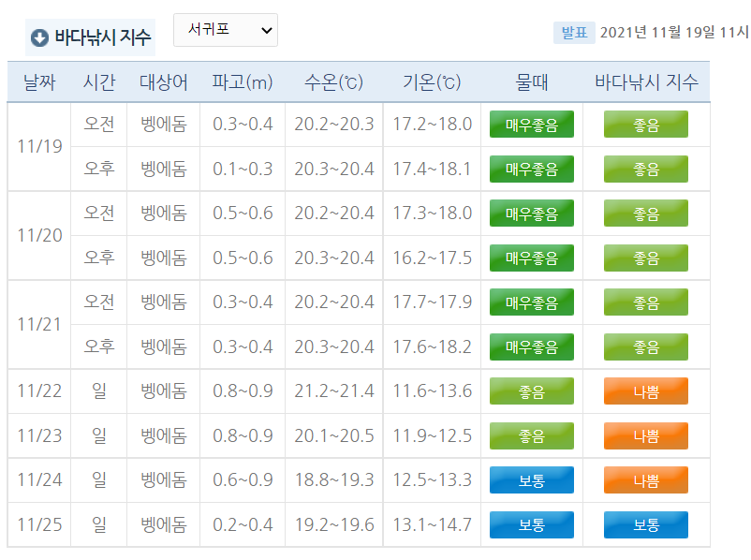The width and height of the screenshot is (751, 560).
Task: Click the 일 time cell for 11/23
Action: coord(99,436)
